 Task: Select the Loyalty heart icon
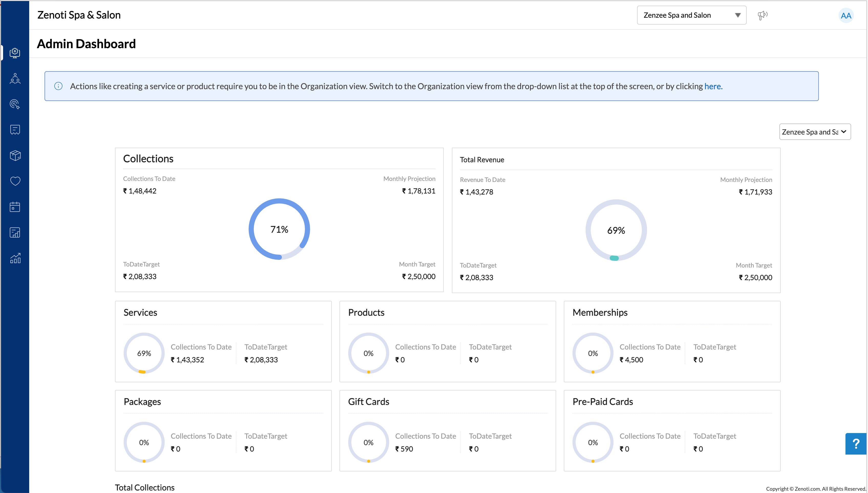15,181
